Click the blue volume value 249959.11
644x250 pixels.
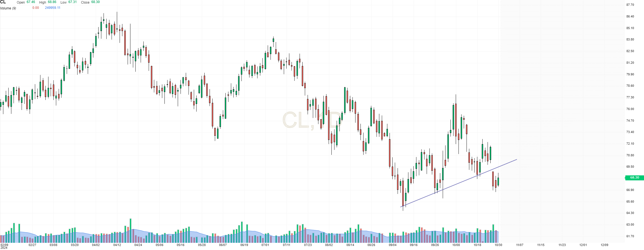coord(53,8)
